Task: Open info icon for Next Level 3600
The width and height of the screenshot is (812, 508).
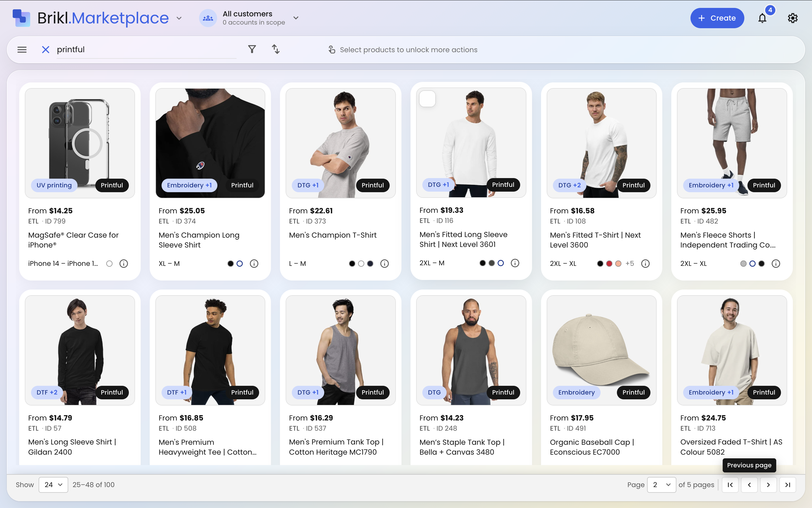Action: 645,264
